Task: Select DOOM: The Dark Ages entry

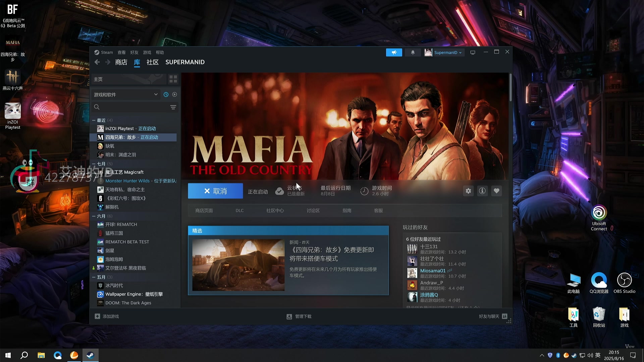Action: 133,303
